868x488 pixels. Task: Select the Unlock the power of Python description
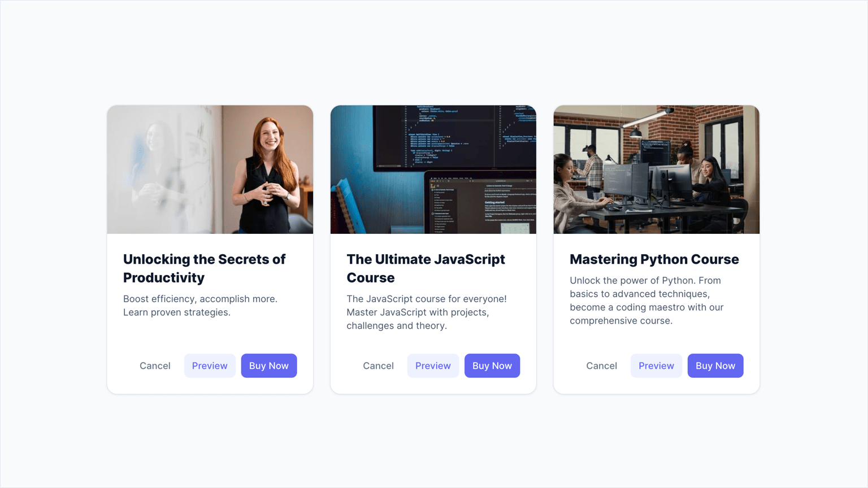point(646,300)
